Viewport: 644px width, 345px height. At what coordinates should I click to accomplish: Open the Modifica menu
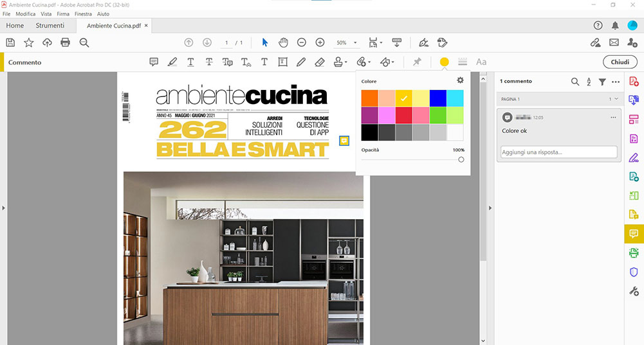coord(26,13)
